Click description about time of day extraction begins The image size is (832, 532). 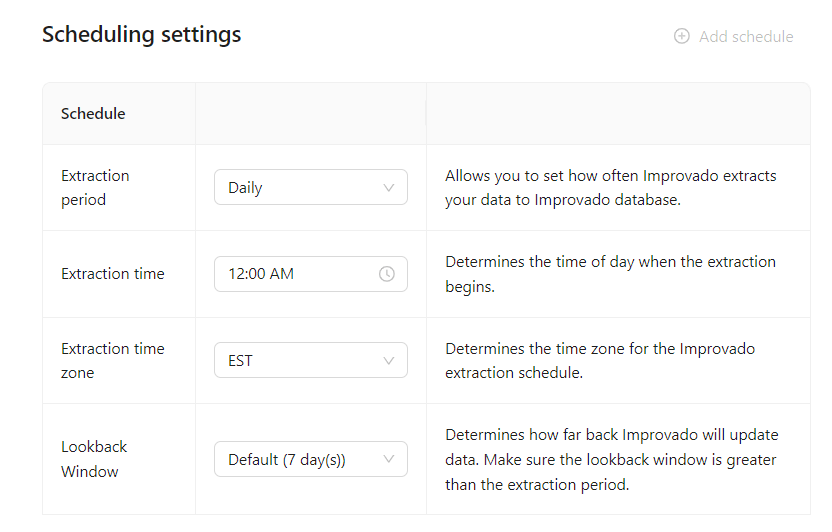click(610, 274)
